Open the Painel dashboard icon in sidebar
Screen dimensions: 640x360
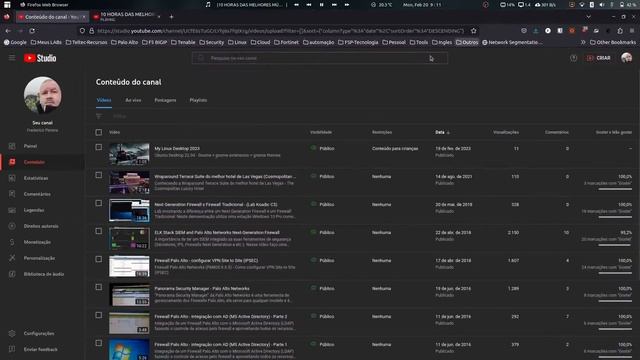click(x=12, y=146)
